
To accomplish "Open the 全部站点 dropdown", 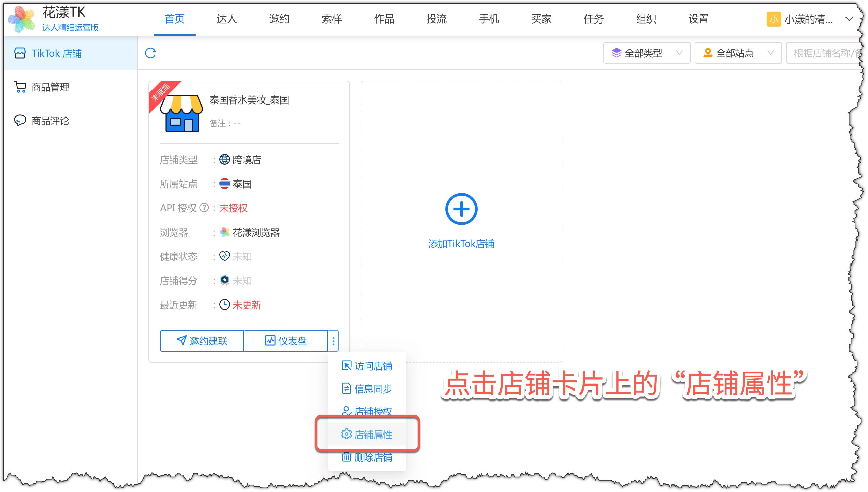I will 738,53.
